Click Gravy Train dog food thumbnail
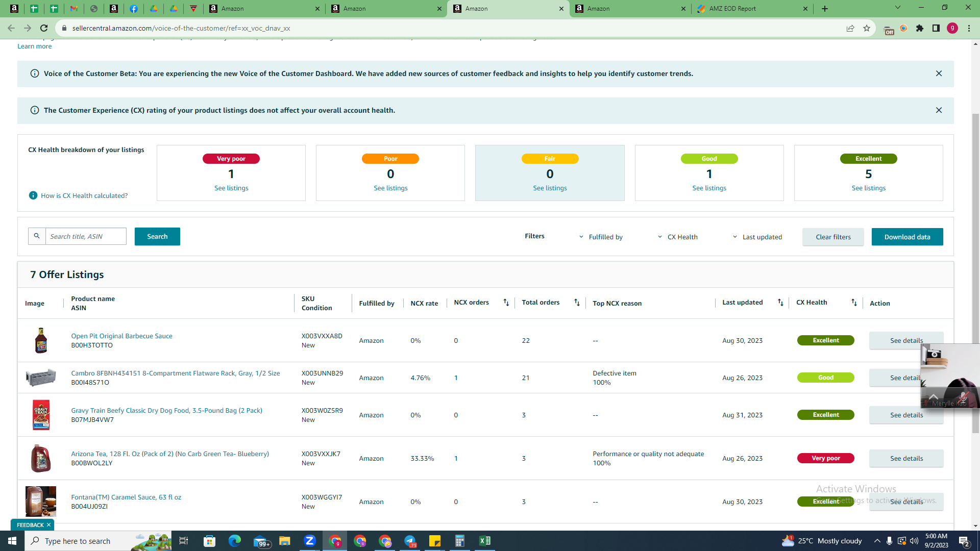 point(41,415)
